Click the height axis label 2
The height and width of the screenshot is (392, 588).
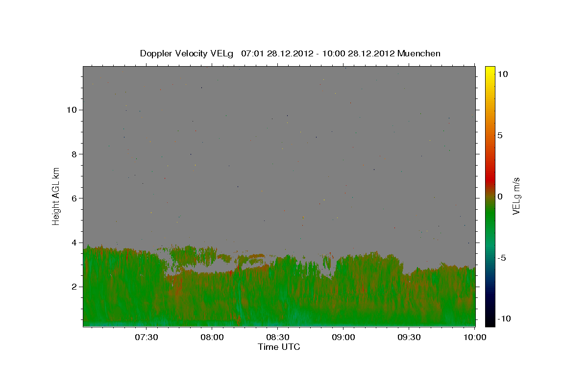(74, 287)
